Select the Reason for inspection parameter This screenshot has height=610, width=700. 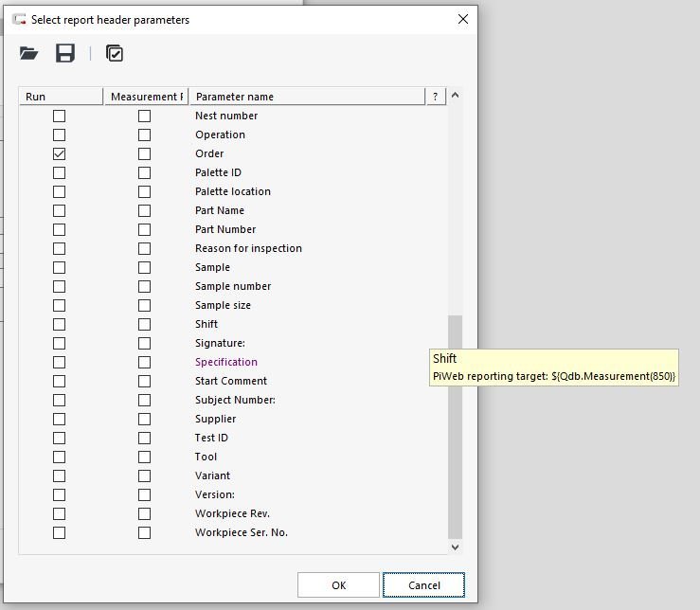click(248, 248)
